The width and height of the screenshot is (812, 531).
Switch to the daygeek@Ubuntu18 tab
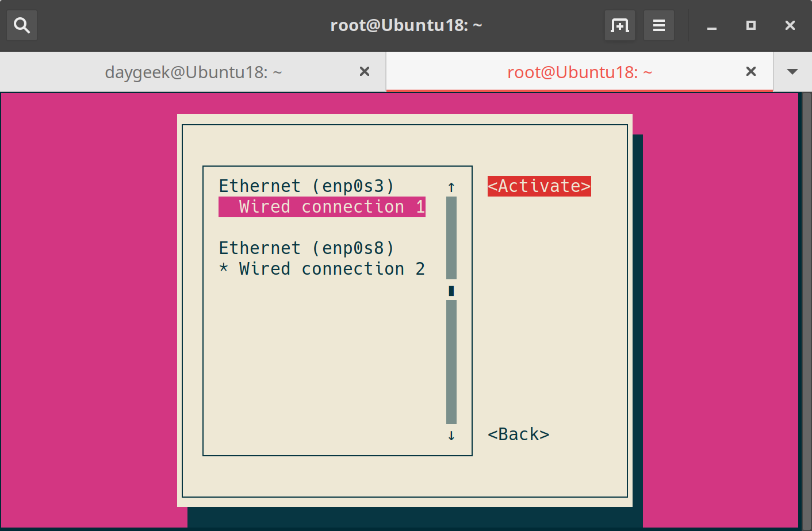(x=193, y=71)
